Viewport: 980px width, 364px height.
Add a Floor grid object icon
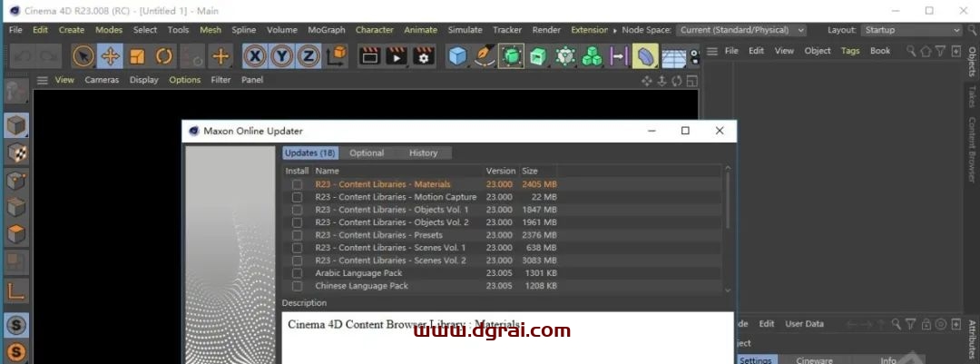[x=673, y=56]
